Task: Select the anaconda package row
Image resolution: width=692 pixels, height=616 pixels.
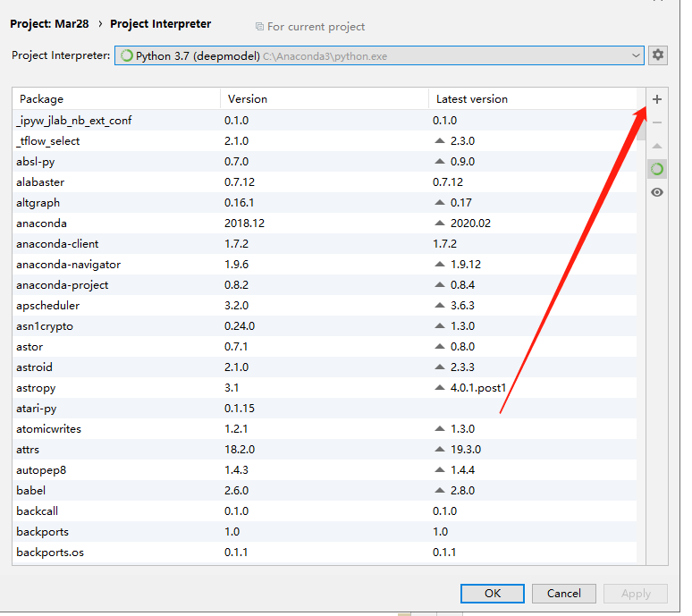Action: point(325,224)
